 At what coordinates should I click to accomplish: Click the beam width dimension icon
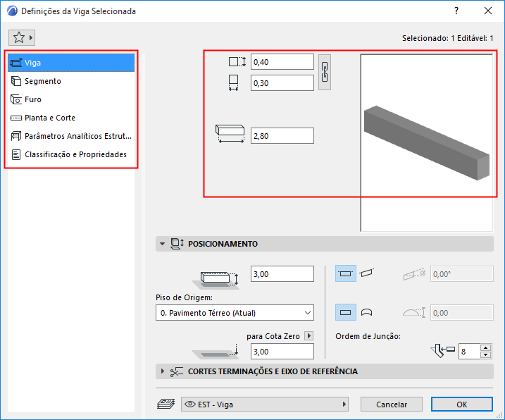pyautogui.click(x=234, y=83)
